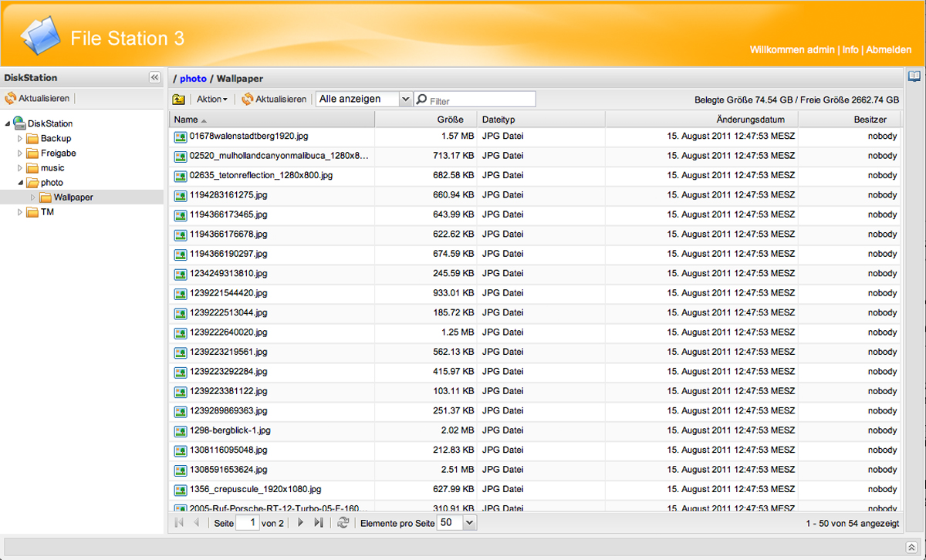
Task: Click the page number field
Action: coord(247,523)
